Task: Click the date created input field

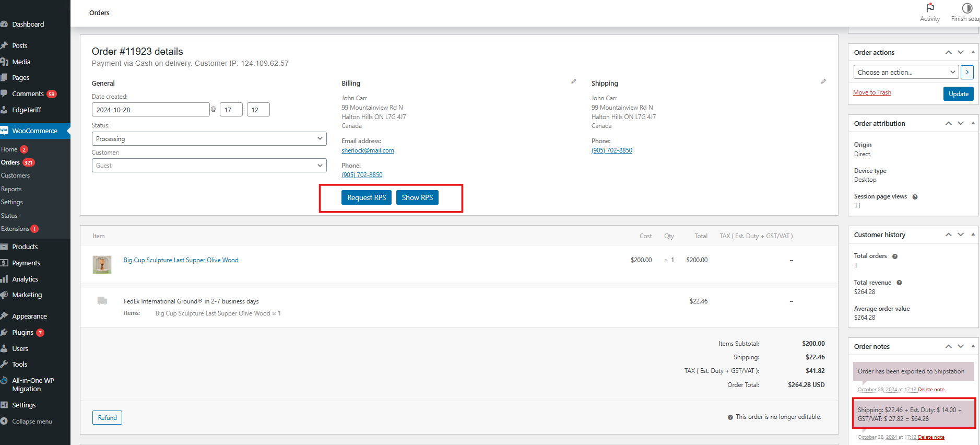Action: 151,110
